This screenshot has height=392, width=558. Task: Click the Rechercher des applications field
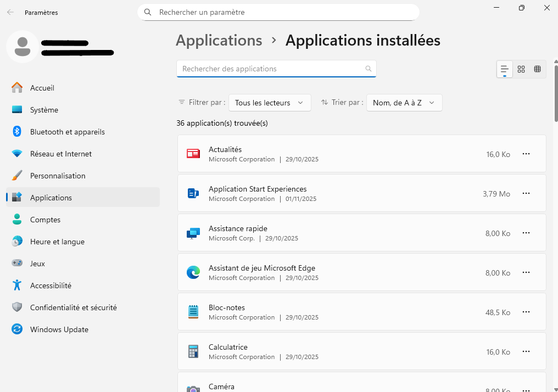[272, 69]
